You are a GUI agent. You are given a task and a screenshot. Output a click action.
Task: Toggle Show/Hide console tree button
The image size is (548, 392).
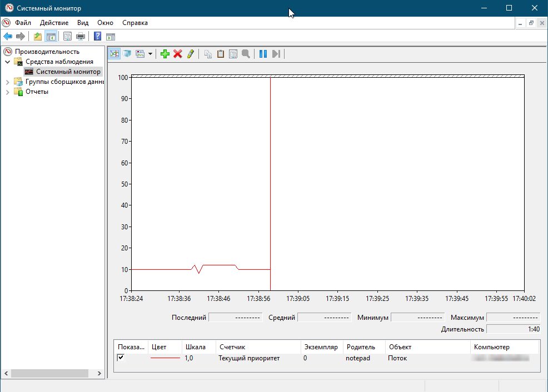click(51, 37)
